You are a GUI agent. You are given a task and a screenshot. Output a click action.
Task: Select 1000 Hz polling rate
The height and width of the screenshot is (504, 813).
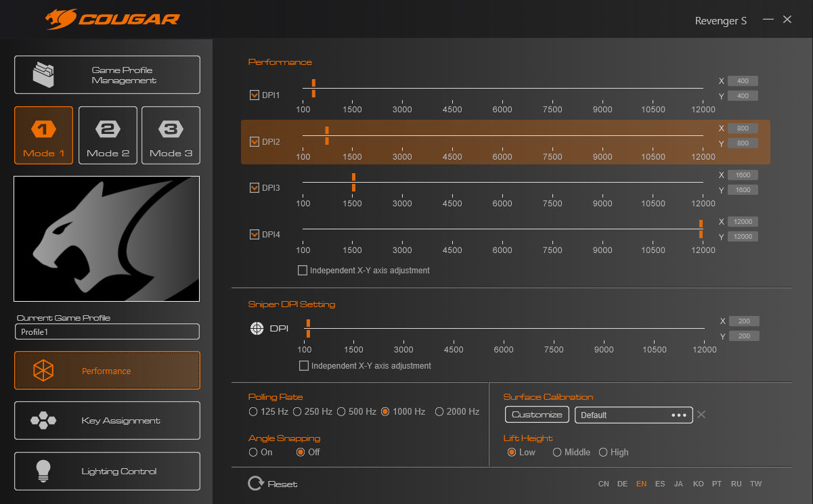point(385,411)
